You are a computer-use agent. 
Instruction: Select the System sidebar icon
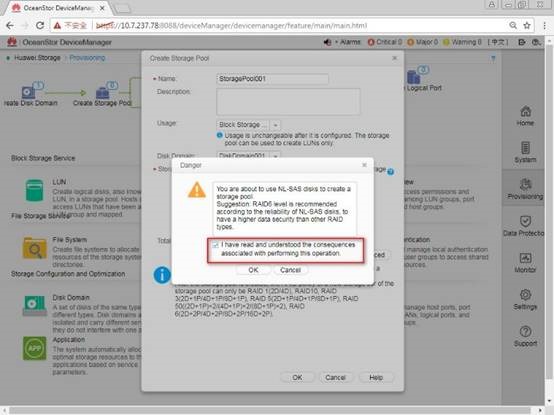(x=525, y=148)
